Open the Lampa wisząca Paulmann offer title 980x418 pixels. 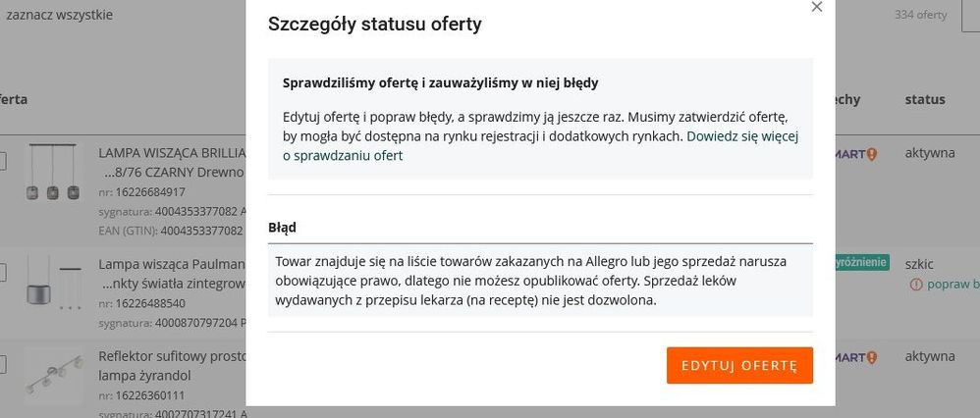[170, 265]
